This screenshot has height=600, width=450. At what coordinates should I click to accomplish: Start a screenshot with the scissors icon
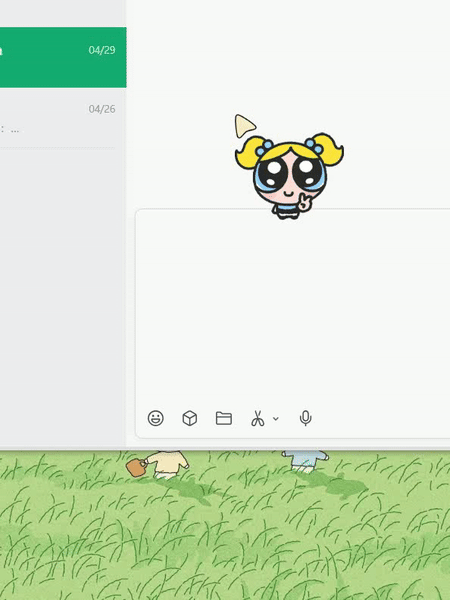258,418
